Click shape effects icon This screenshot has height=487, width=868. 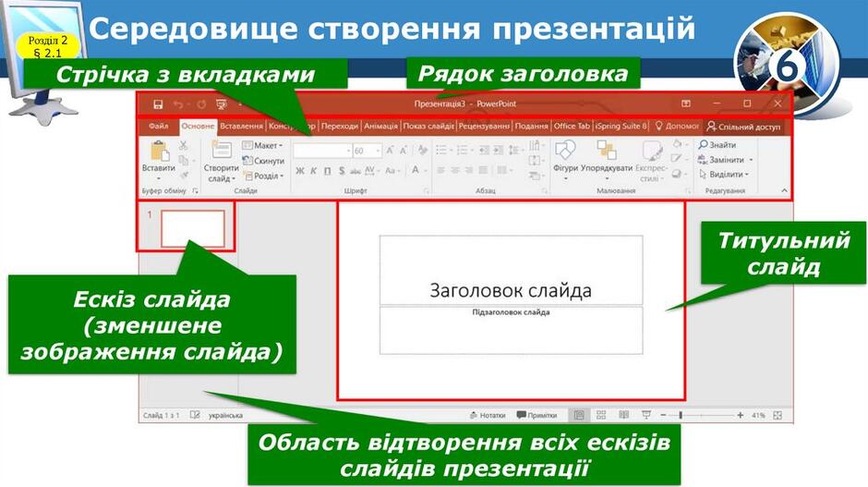pos(678,174)
